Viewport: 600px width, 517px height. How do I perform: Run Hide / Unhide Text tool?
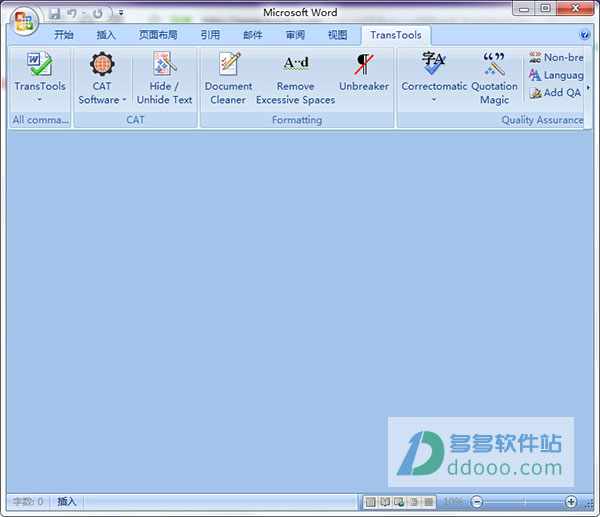165,78
